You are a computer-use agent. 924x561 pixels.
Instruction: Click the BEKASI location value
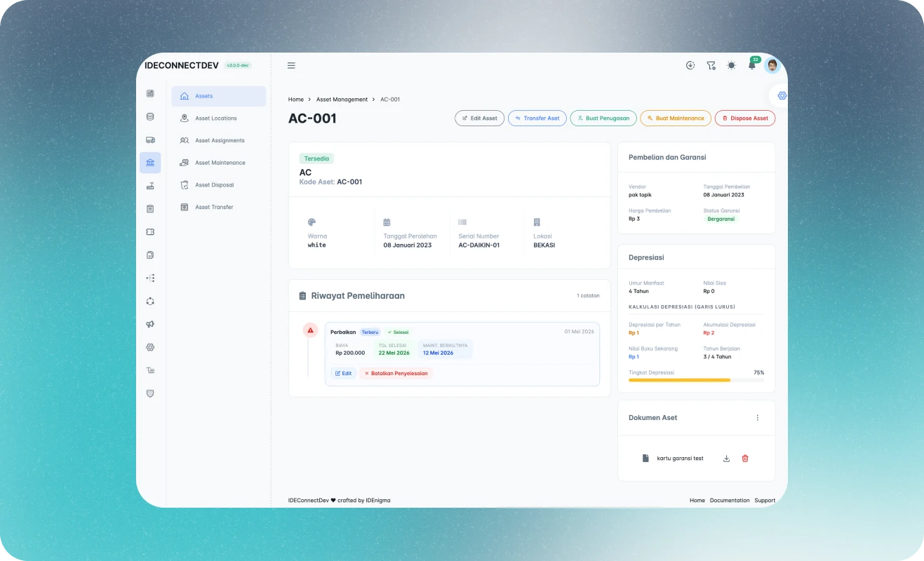[x=544, y=245]
